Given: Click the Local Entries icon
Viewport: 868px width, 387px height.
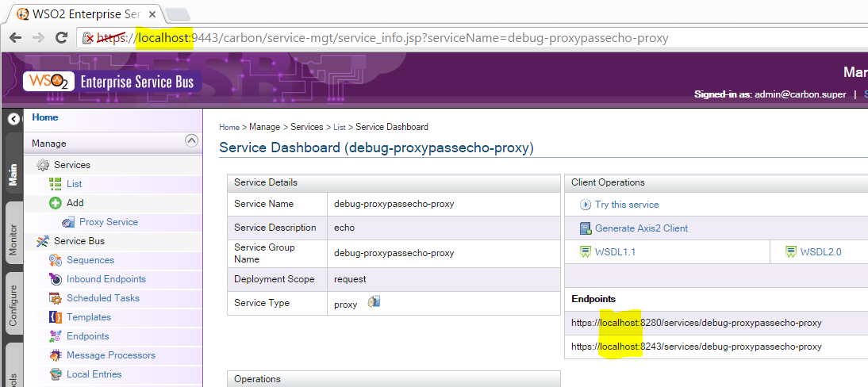Looking at the screenshot, I should pos(55,374).
